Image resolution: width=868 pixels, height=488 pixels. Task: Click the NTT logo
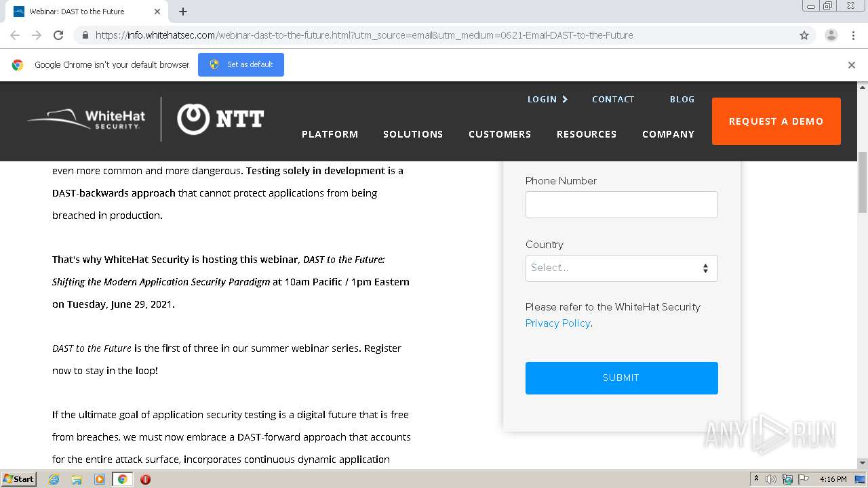pyautogui.click(x=220, y=119)
